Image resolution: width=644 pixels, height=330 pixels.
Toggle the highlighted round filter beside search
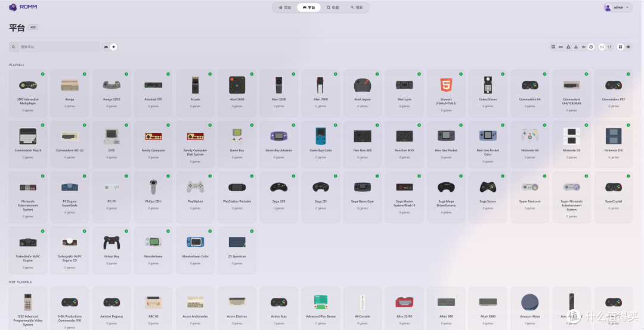114,47
